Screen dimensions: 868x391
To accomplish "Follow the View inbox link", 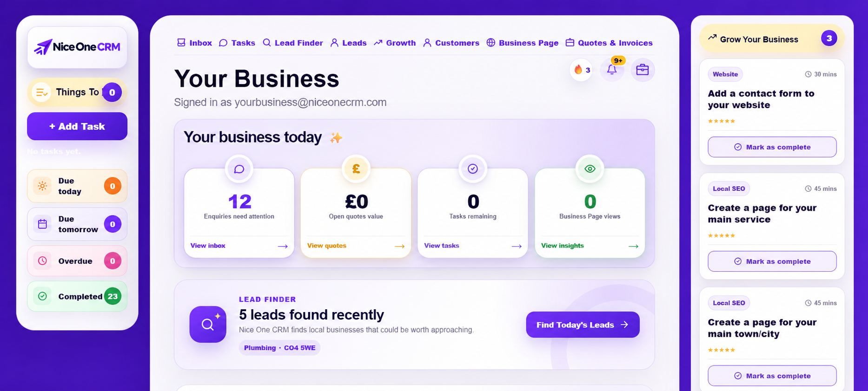I will tap(239, 246).
